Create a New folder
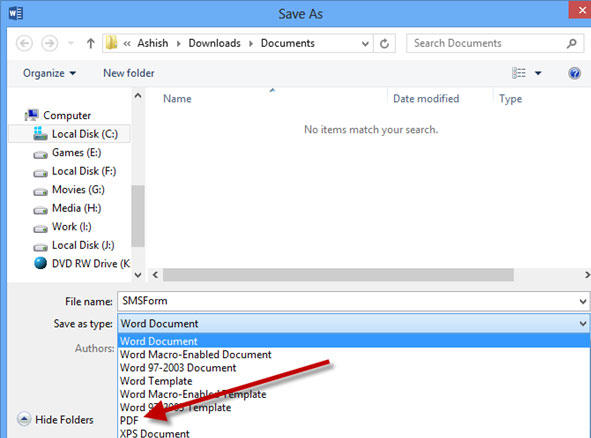Viewport: 591px width, 438px height. click(129, 73)
